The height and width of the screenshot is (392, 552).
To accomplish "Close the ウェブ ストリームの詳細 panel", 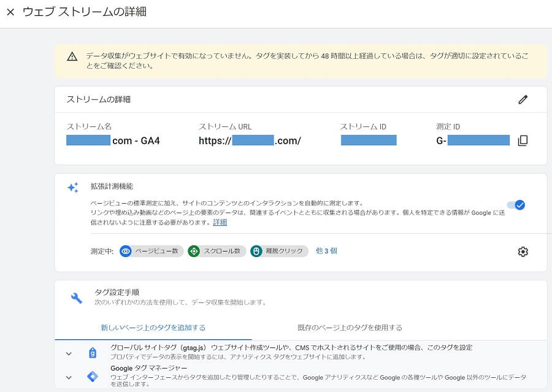I will [10, 12].
